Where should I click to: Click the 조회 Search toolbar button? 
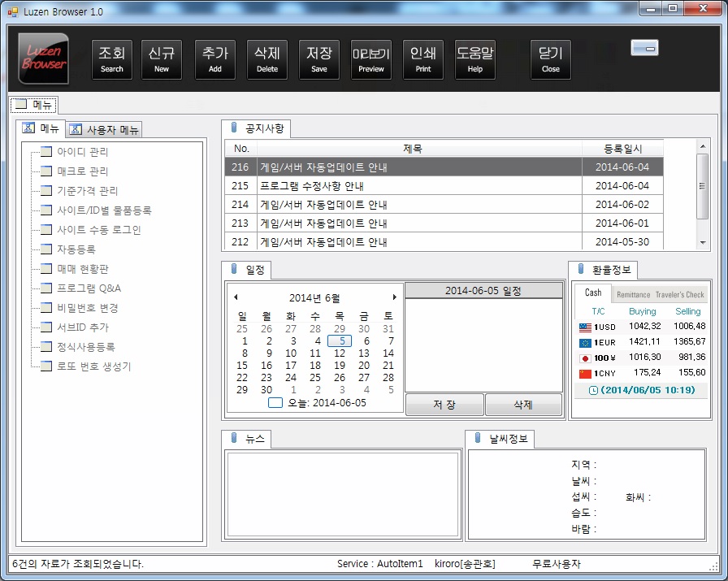pos(112,59)
